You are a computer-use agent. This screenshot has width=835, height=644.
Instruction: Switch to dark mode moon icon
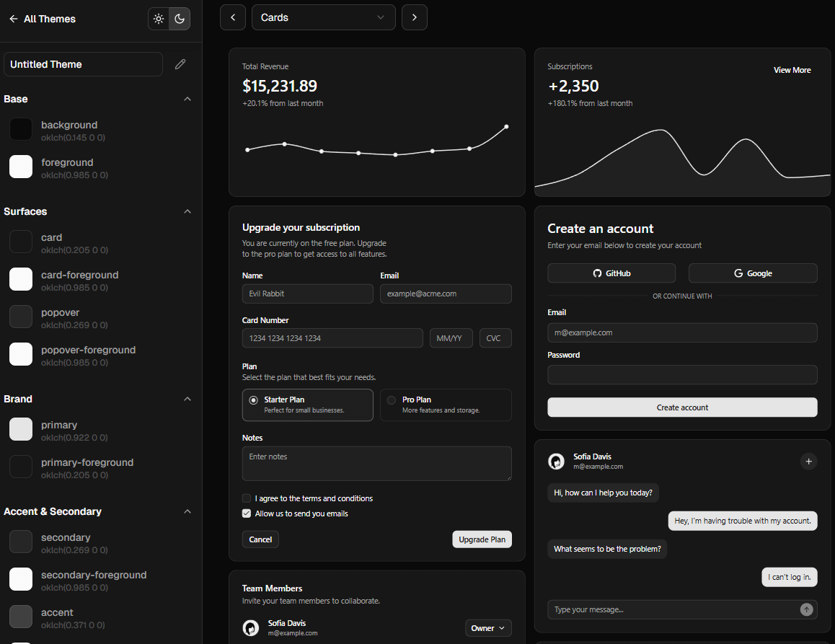click(x=180, y=19)
